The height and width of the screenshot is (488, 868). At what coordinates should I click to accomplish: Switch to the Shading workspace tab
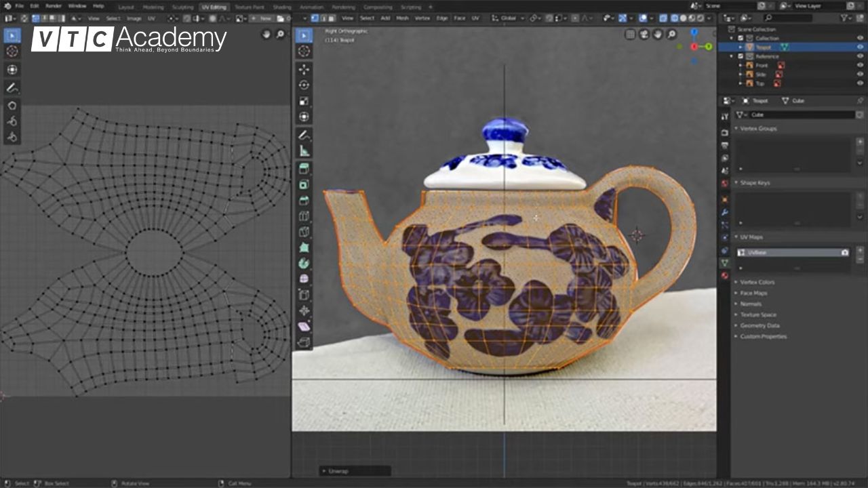click(283, 7)
